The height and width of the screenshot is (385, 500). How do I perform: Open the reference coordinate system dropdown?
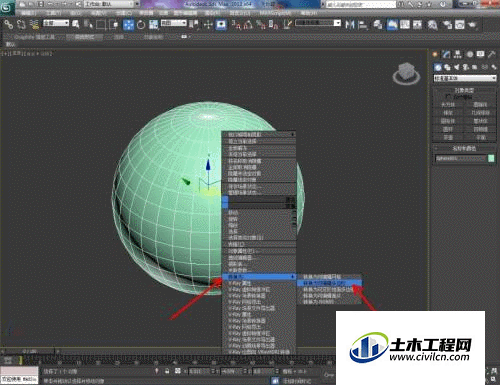pyautogui.click(x=174, y=23)
